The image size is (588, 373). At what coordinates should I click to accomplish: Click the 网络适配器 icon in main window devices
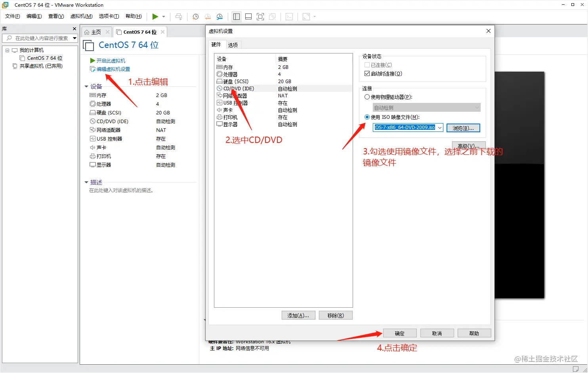(x=93, y=130)
